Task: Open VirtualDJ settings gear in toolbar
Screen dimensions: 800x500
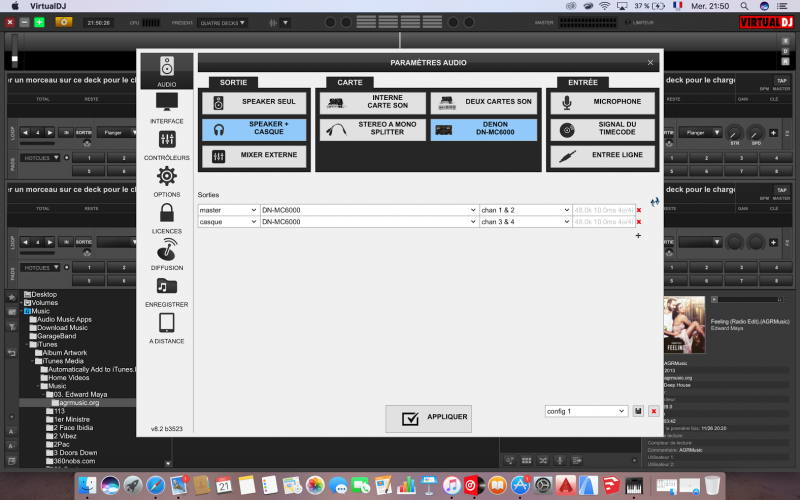Action: [x=64, y=22]
